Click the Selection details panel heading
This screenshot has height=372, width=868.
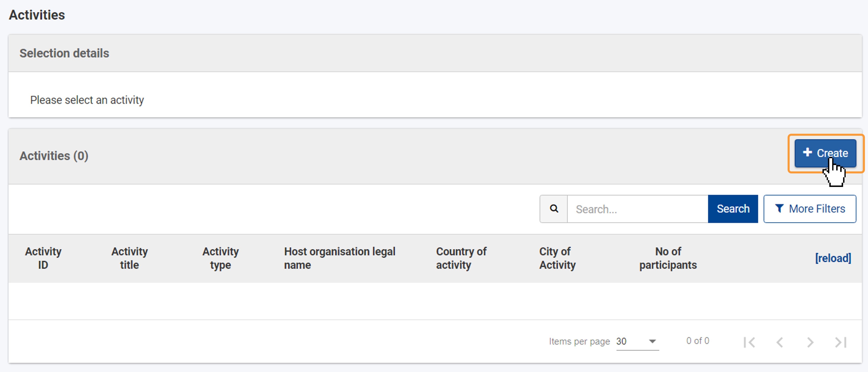tap(64, 53)
